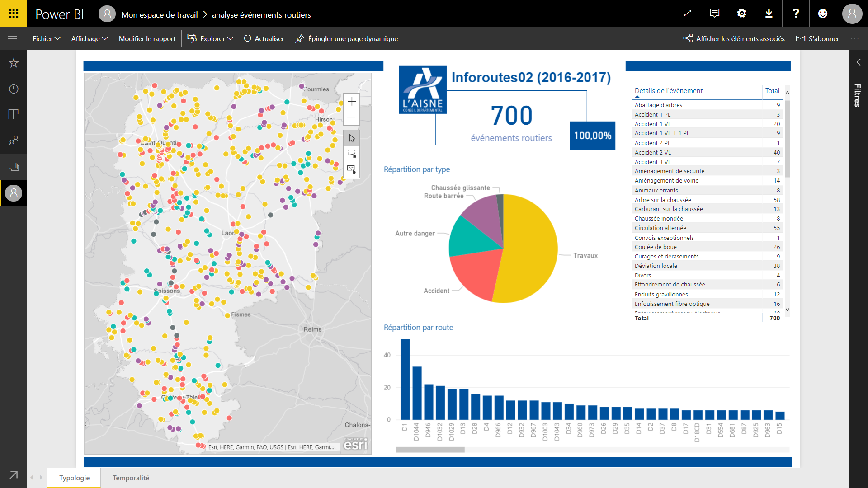Select the D1044 bar in route chart
868x488 pixels.
(x=417, y=393)
